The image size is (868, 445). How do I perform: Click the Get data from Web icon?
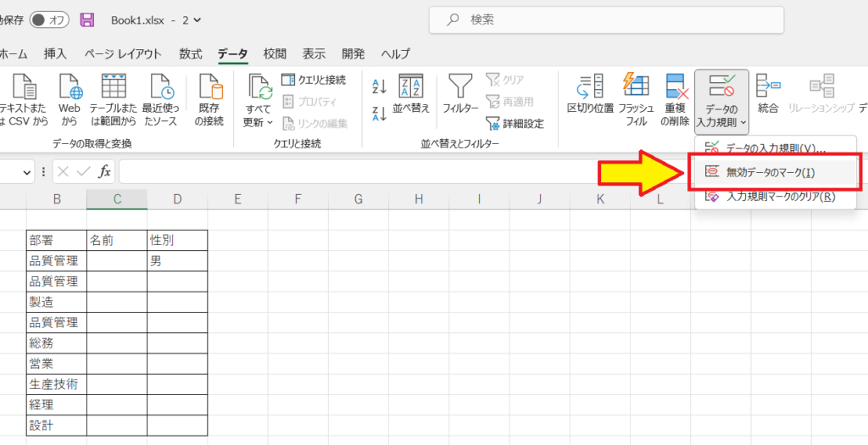(69, 89)
